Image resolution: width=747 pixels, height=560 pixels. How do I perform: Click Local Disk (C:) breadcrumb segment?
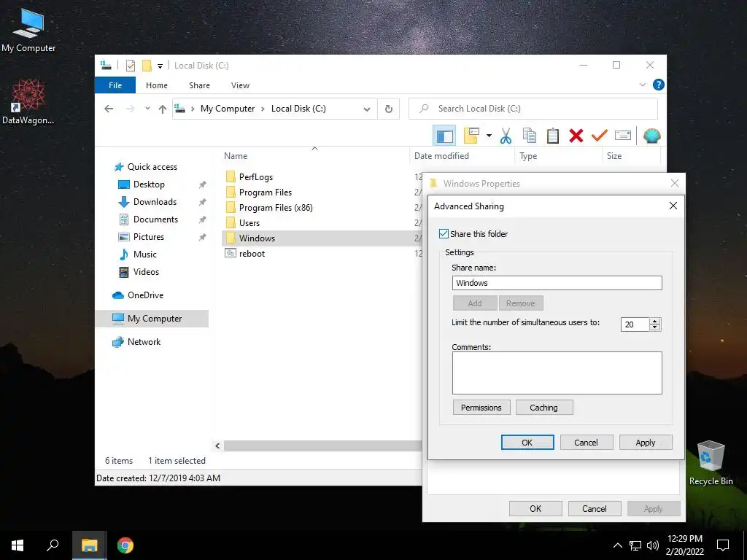click(x=298, y=109)
